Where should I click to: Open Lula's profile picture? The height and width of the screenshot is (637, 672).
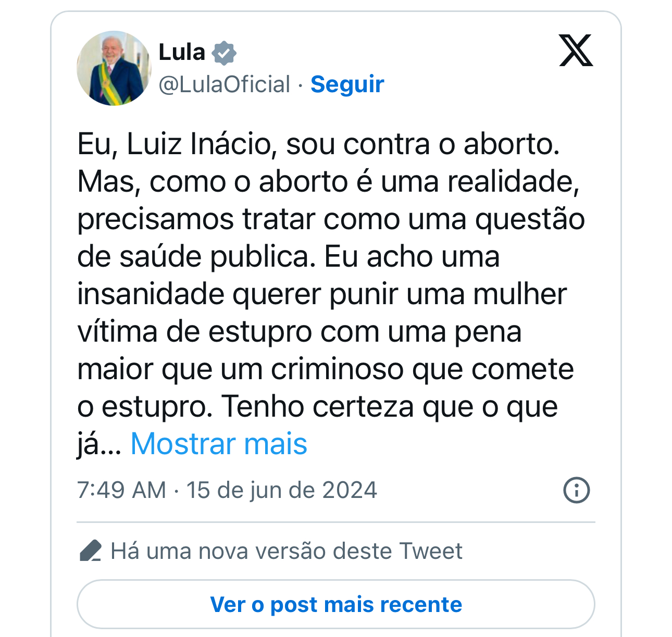tap(114, 68)
